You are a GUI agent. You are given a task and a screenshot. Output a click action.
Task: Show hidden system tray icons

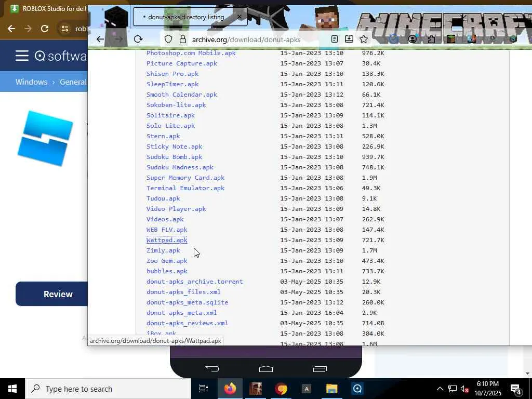click(440, 389)
